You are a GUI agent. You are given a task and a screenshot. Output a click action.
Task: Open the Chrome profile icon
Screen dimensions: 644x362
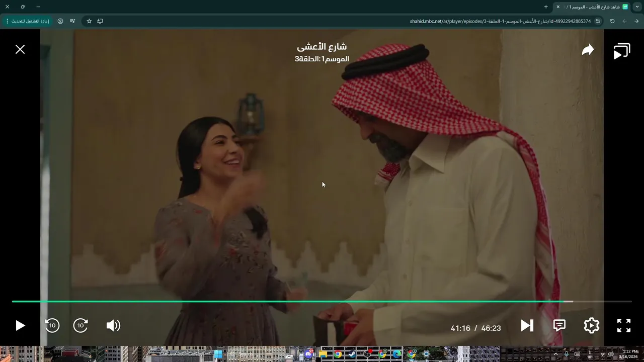tap(60, 21)
